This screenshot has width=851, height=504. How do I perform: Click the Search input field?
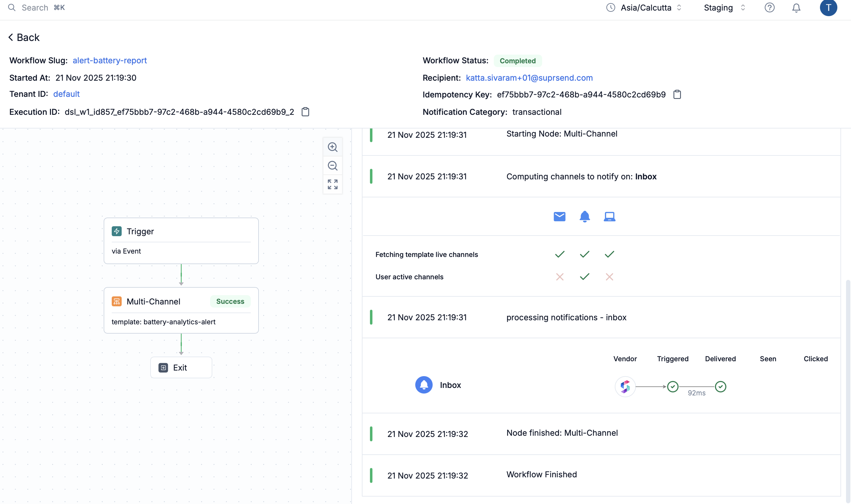coord(35,8)
